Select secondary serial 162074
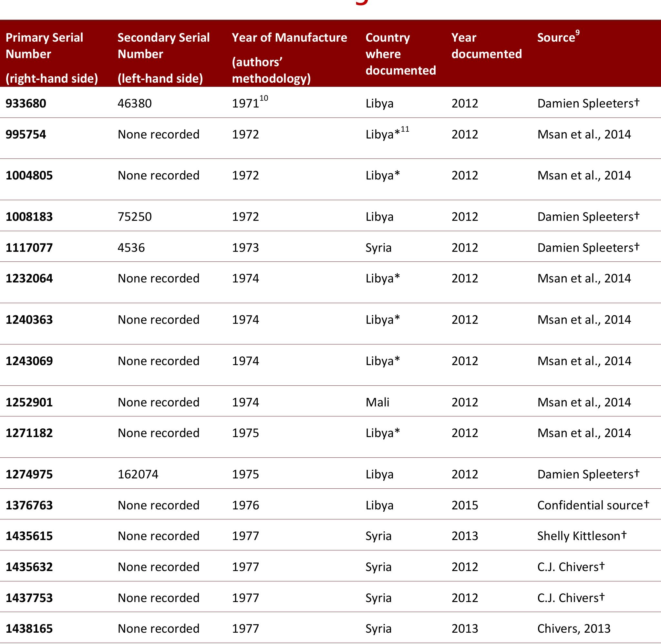 [x=138, y=475]
